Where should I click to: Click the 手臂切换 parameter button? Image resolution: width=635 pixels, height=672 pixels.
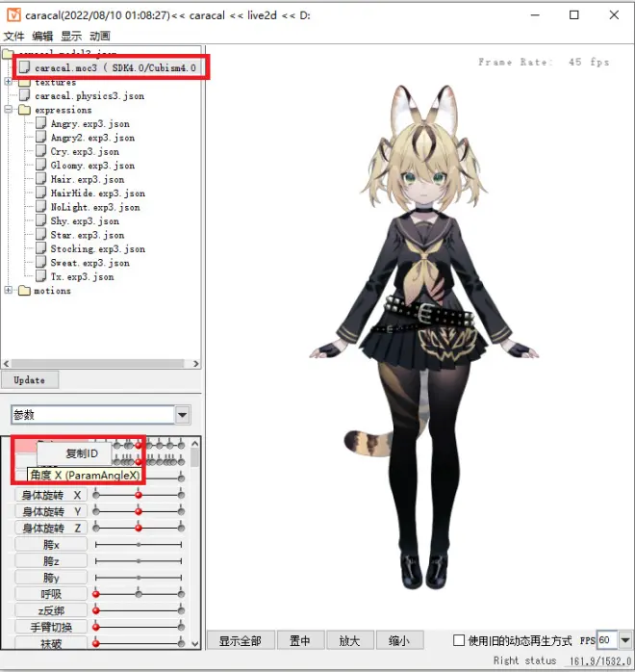pyautogui.click(x=51, y=627)
